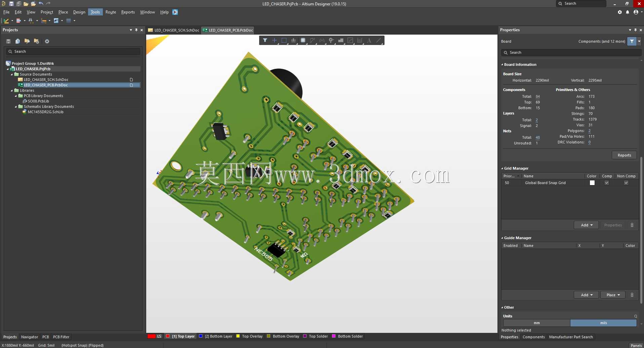Screen dimensions: 644x348
Task: Select the Place Keepout tool
Action: [x=350, y=40]
